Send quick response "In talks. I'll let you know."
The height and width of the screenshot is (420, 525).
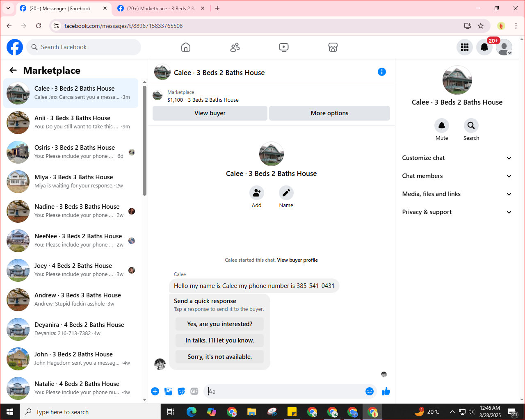pos(220,340)
